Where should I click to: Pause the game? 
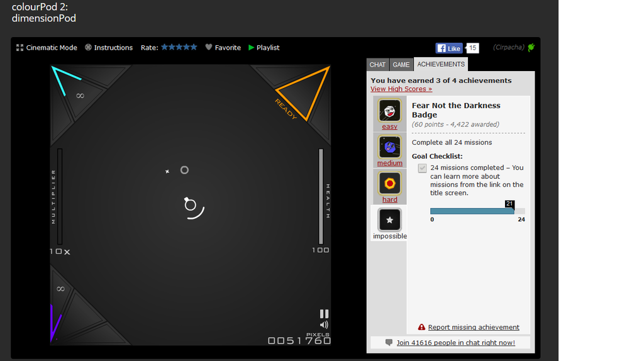tap(324, 314)
